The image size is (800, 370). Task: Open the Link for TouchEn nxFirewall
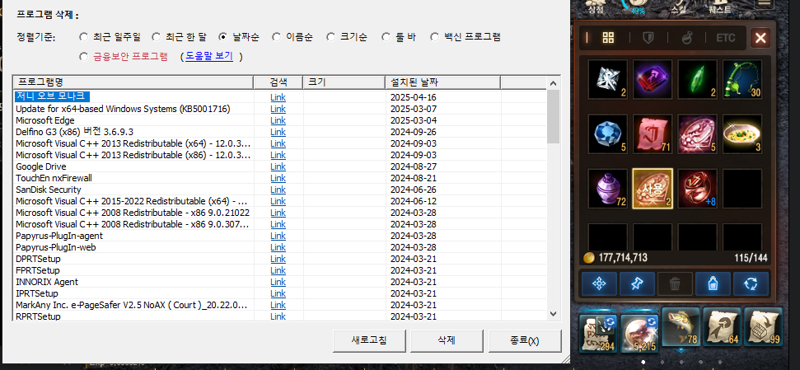coord(278,178)
